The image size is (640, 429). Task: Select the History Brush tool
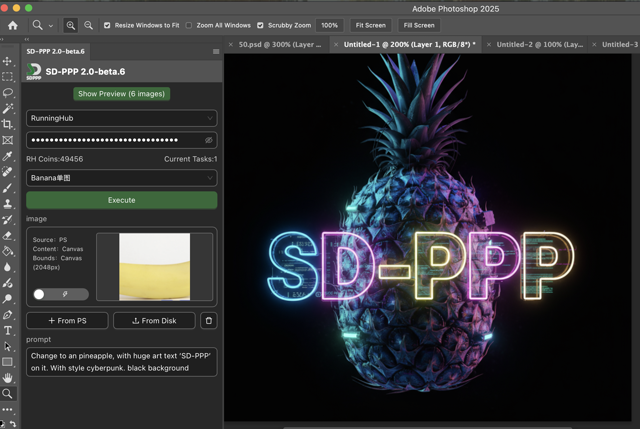[x=7, y=220]
